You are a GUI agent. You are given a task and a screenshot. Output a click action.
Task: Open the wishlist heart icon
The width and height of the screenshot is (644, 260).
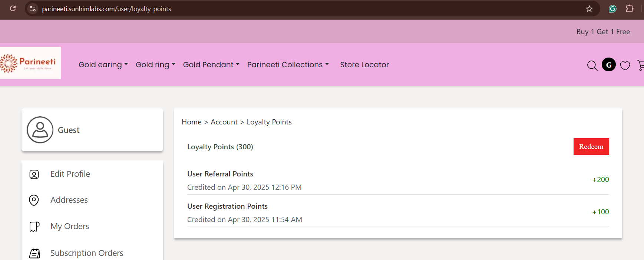coord(625,65)
